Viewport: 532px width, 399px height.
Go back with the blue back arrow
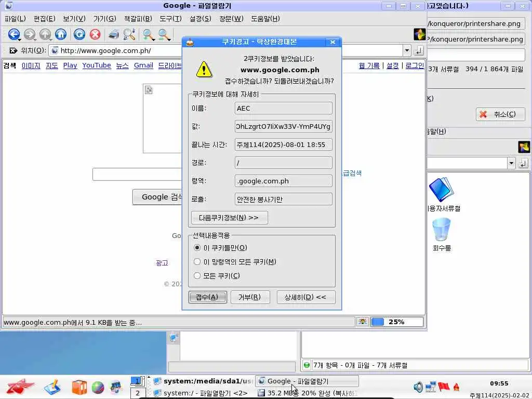(x=14, y=34)
